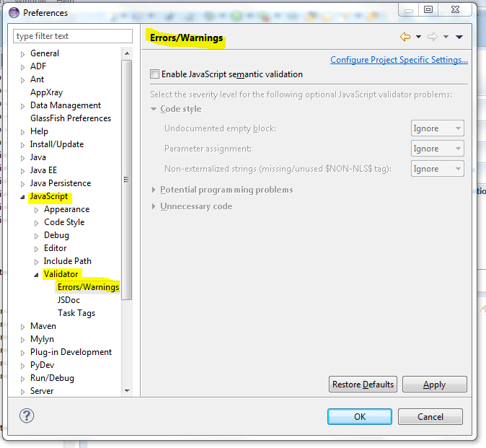Open the view menu triangle icon
Image resolution: width=486 pixels, height=448 pixels.
coord(459,37)
